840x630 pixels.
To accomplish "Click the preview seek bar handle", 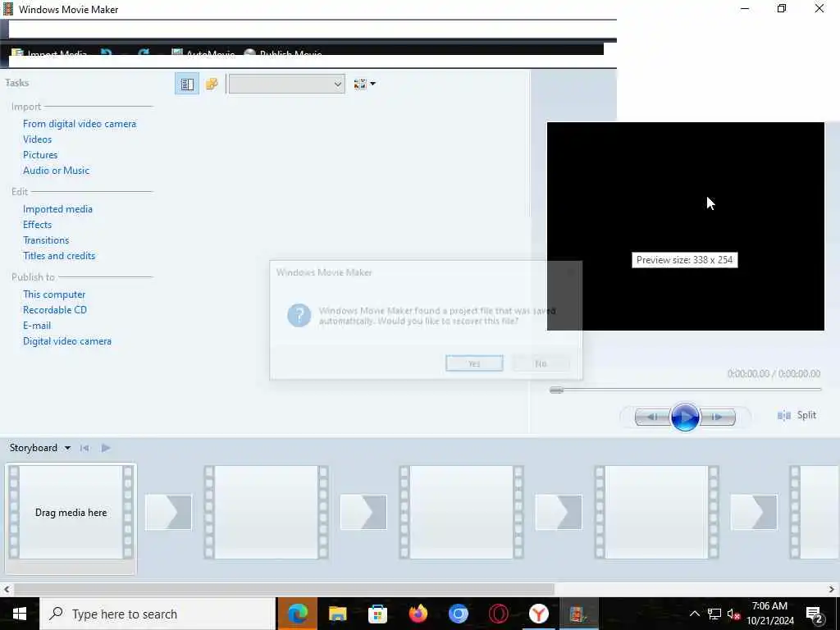I will pos(557,390).
